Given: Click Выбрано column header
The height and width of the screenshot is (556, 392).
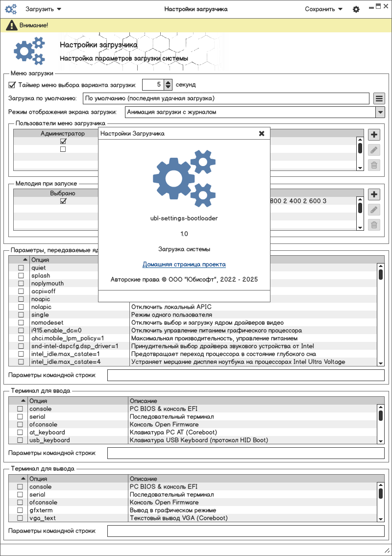Looking at the screenshot, I should 62,193.
